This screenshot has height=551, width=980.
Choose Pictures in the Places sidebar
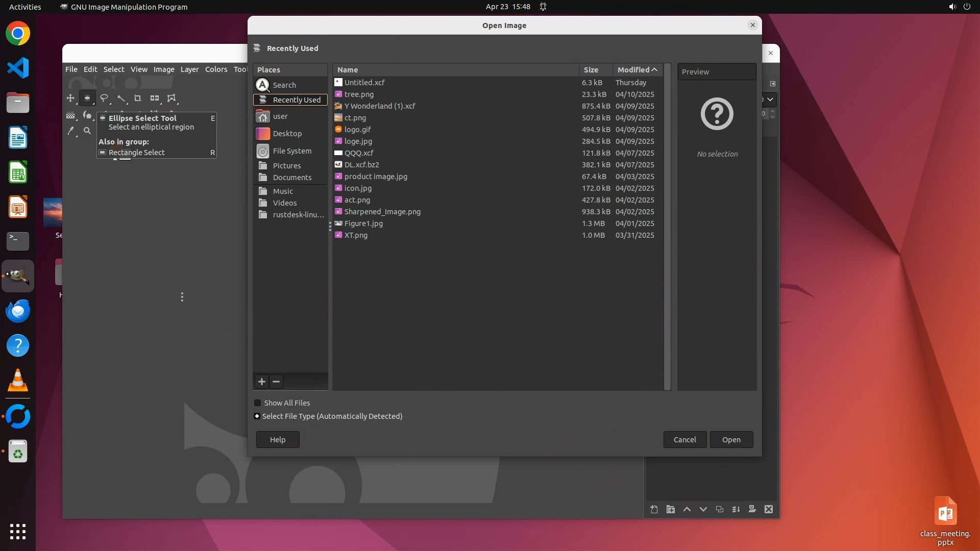(x=286, y=166)
